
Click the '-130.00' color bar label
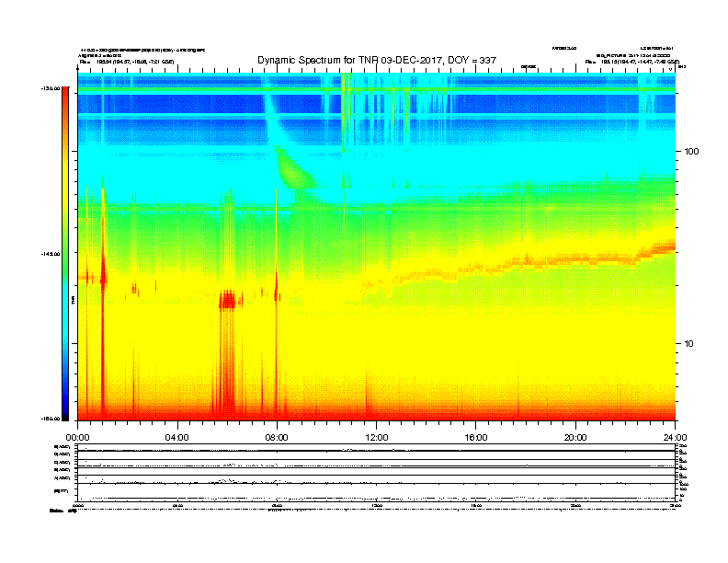point(51,88)
